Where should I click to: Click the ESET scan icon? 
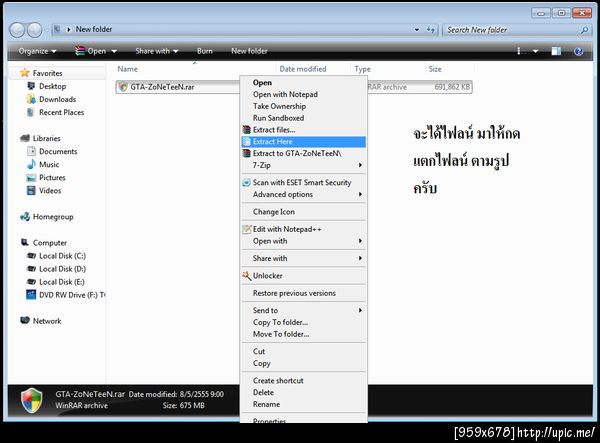pyautogui.click(x=247, y=182)
